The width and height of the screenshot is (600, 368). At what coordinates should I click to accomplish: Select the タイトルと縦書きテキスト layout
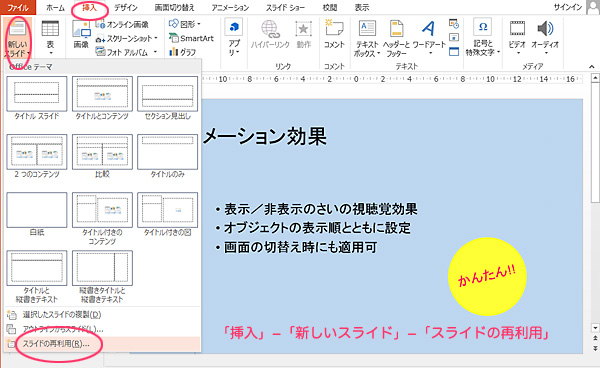(37, 277)
